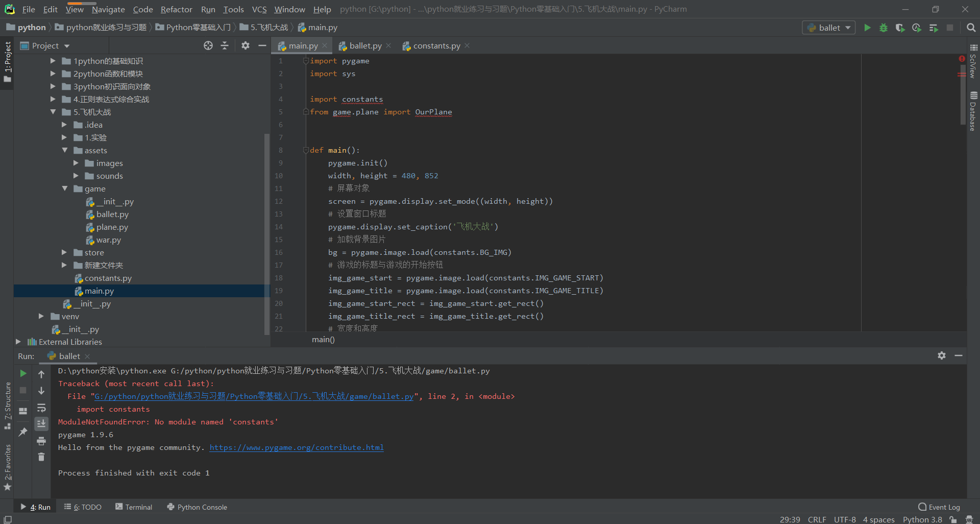Image resolution: width=980 pixels, height=524 pixels.
Task: Open the Terminal tool tab
Action: [x=134, y=507]
